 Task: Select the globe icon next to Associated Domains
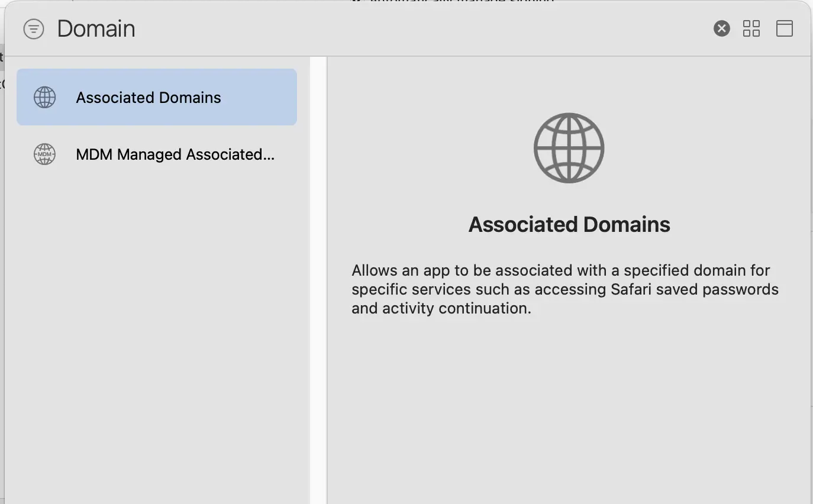[44, 97]
